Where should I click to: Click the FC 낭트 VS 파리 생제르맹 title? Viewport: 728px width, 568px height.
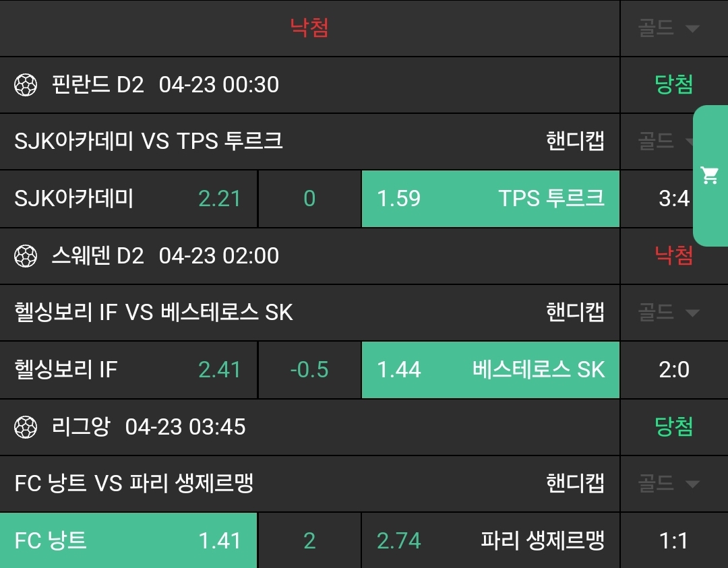133,483
